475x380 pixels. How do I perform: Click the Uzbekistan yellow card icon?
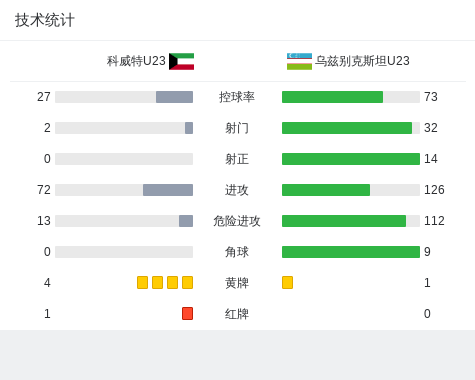tap(287, 282)
